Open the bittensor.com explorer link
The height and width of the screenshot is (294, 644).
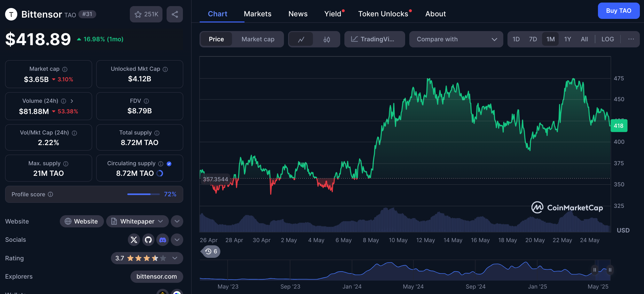point(157,276)
